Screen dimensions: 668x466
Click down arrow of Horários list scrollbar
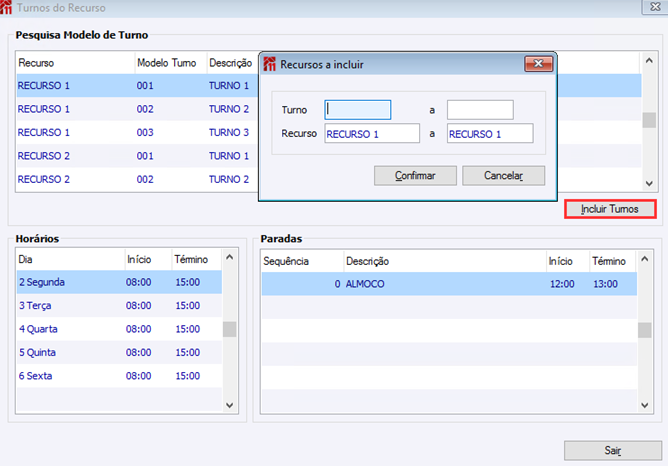[230, 405]
